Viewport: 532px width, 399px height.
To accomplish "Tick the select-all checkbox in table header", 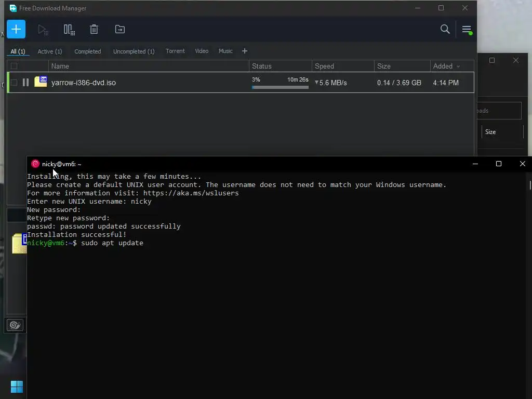I will click(14, 66).
